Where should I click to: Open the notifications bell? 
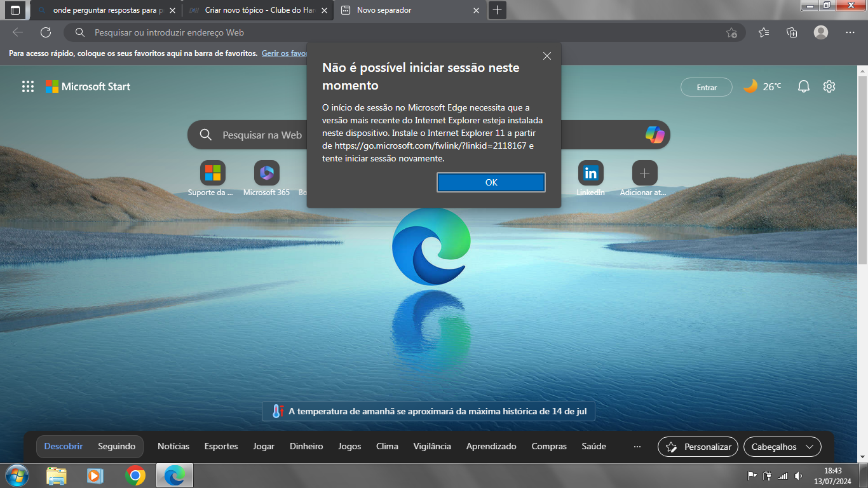coord(804,86)
